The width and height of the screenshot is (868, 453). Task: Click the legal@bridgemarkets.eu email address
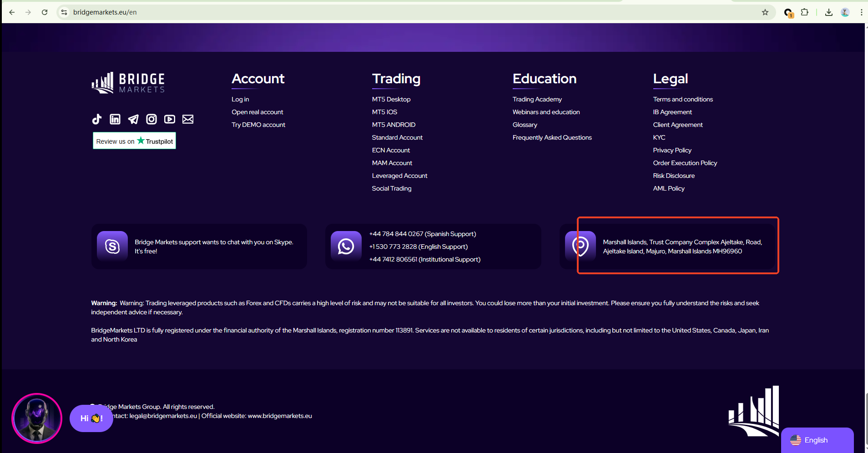point(163,416)
